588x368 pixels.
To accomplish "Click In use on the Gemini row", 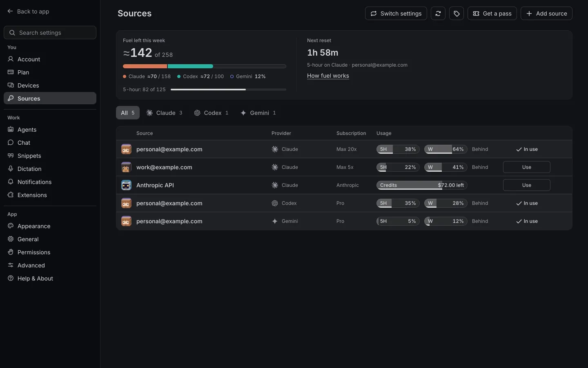I will [527, 221].
